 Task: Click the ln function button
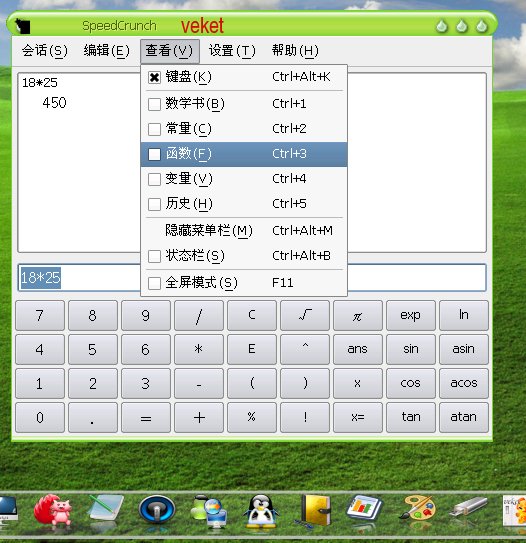point(464,315)
